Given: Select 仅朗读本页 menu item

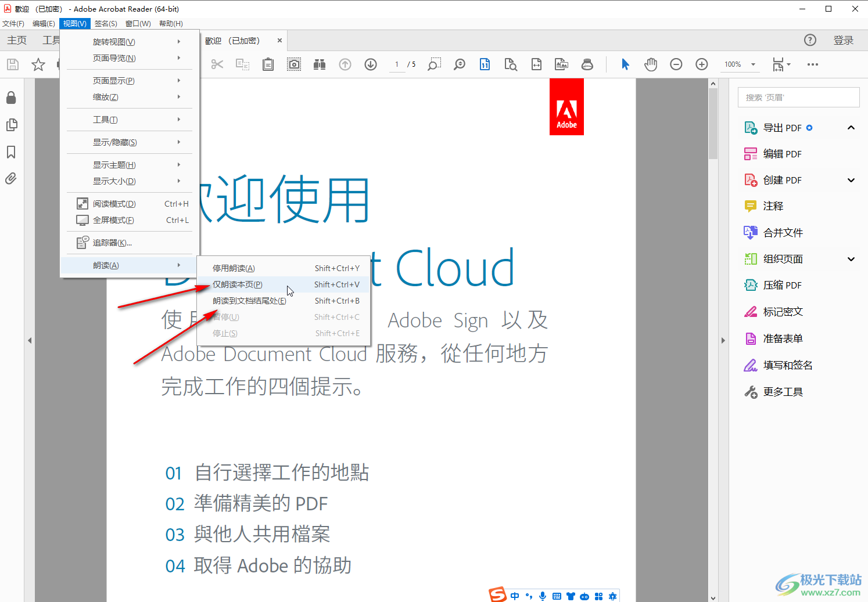Looking at the screenshot, I should (284, 284).
